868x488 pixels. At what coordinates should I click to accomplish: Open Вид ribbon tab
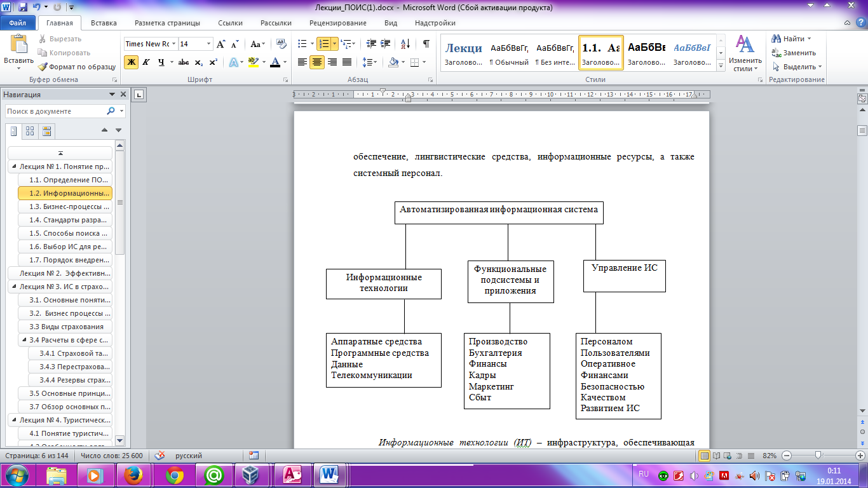(x=391, y=23)
